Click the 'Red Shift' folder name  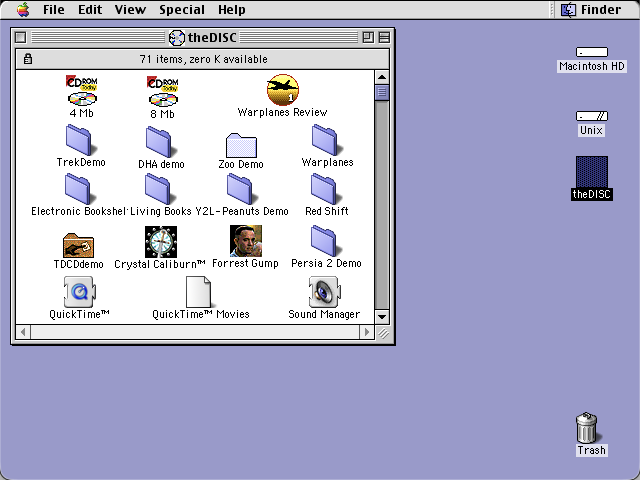click(327, 211)
